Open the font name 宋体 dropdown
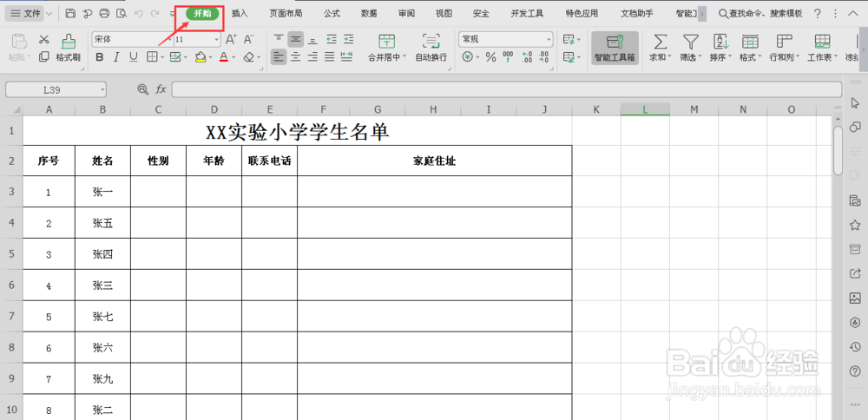Screen dimensions: 868x420 tap(168, 40)
